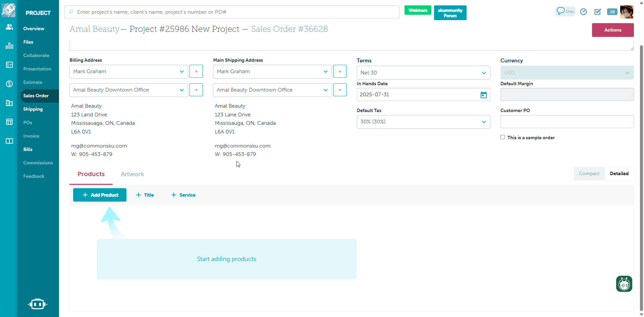644x317 pixels.
Task: Open the Chat bubble in header
Action: (565, 11)
